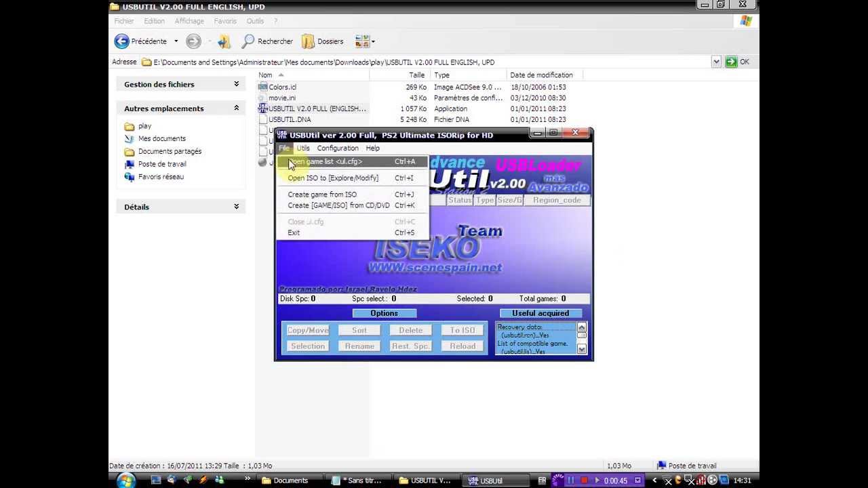The image size is (868, 488).
Task: Open the USBUtil File menu
Action: tap(283, 148)
